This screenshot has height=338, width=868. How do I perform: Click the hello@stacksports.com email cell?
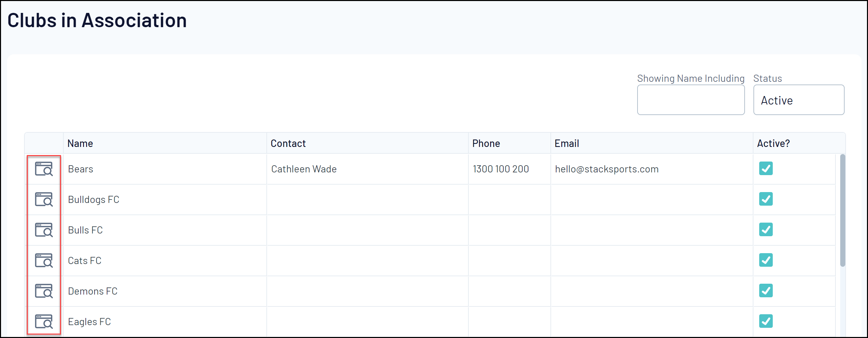point(607,169)
